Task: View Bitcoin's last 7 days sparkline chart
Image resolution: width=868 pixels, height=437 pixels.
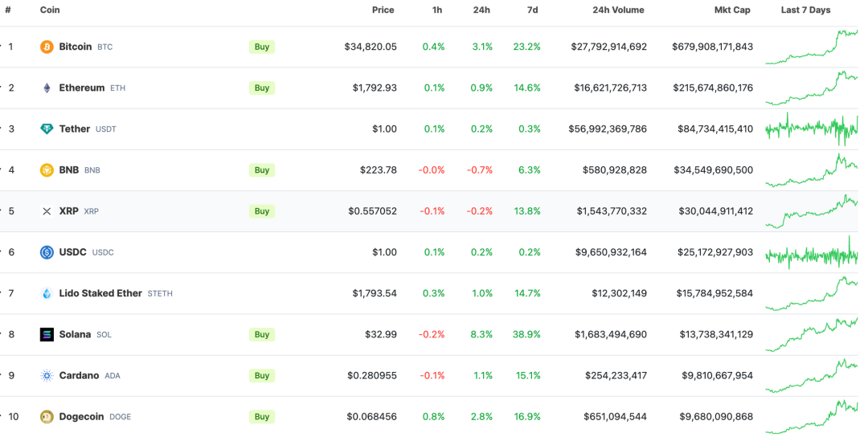Action: [811, 47]
